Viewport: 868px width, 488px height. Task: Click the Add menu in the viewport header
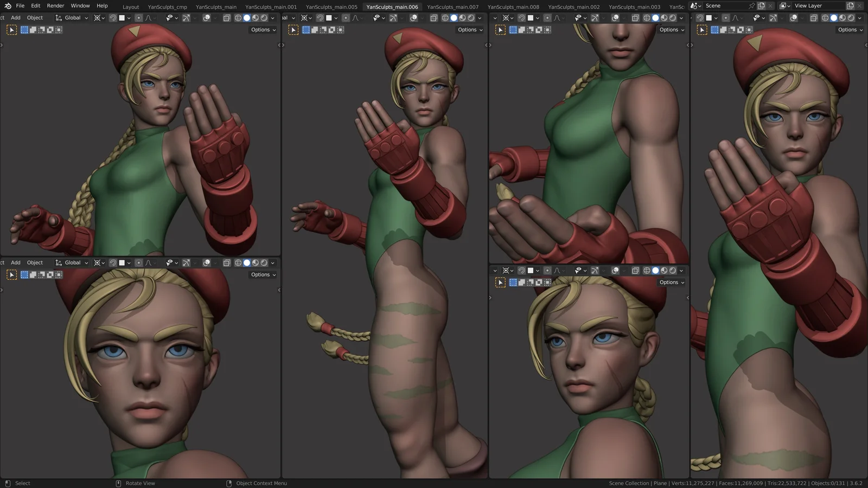[15, 17]
